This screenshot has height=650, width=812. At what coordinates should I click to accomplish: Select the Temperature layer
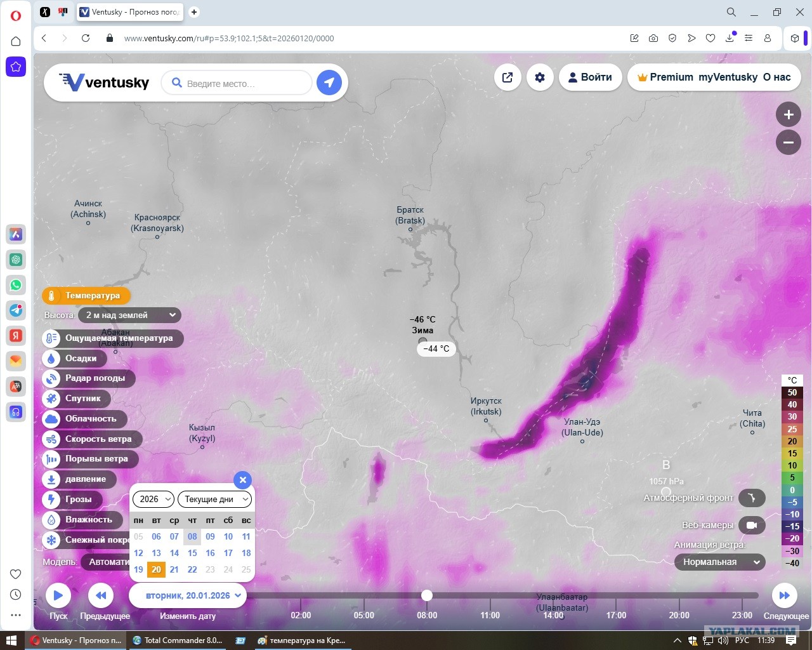86,295
